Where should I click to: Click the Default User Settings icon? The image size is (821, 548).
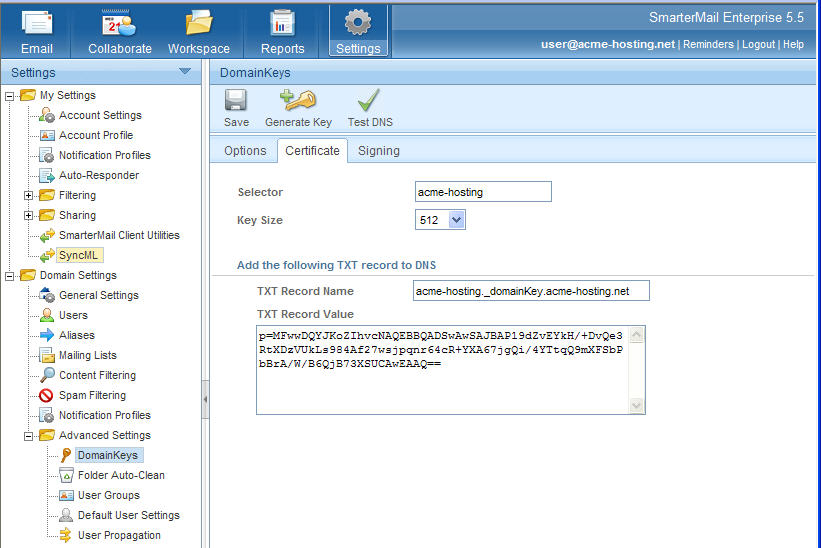66,515
